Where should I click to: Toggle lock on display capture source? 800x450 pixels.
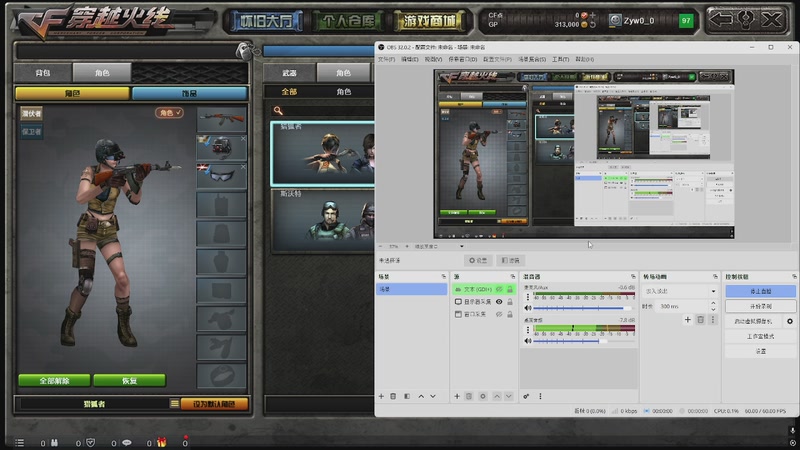(510, 302)
